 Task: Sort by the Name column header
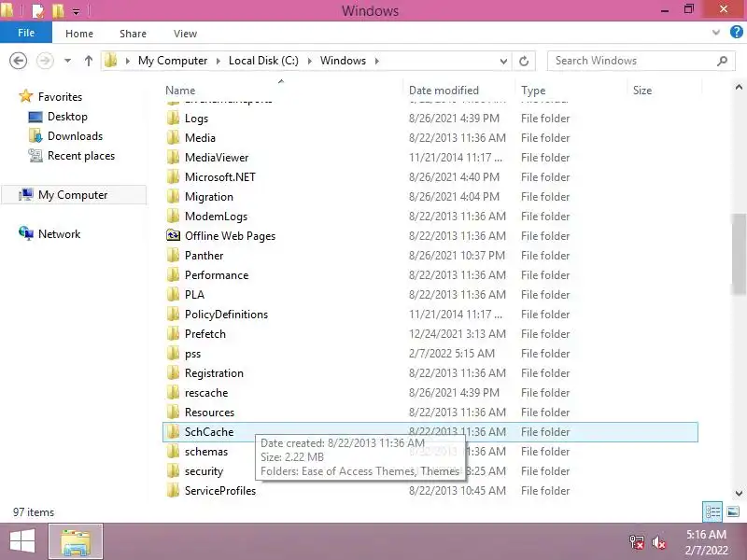180,91
